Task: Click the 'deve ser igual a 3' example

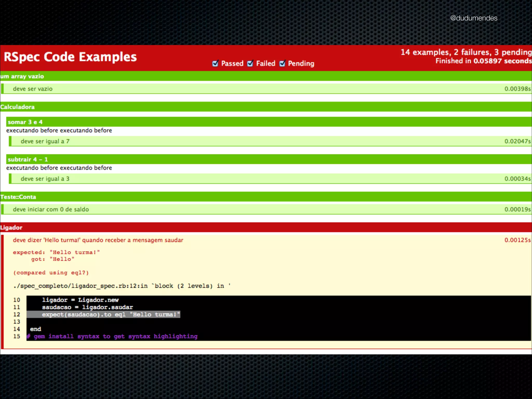Action: pos(45,179)
